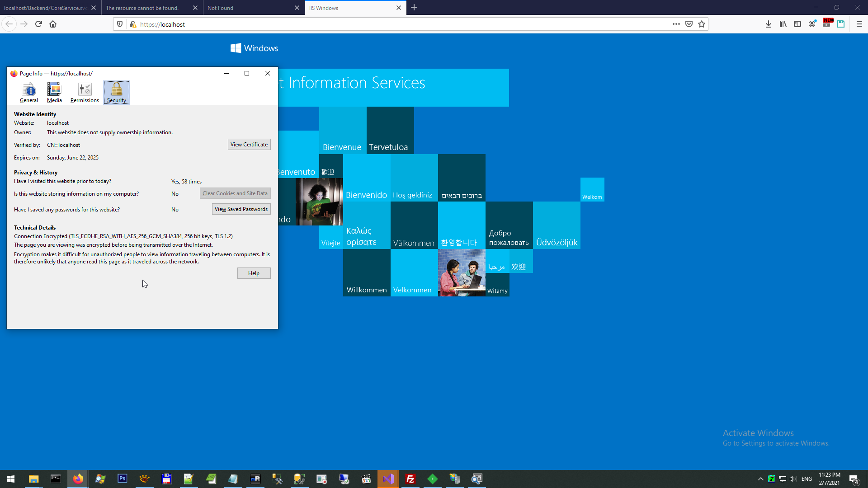
Task: Open the Library view icon
Action: [x=783, y=24]
